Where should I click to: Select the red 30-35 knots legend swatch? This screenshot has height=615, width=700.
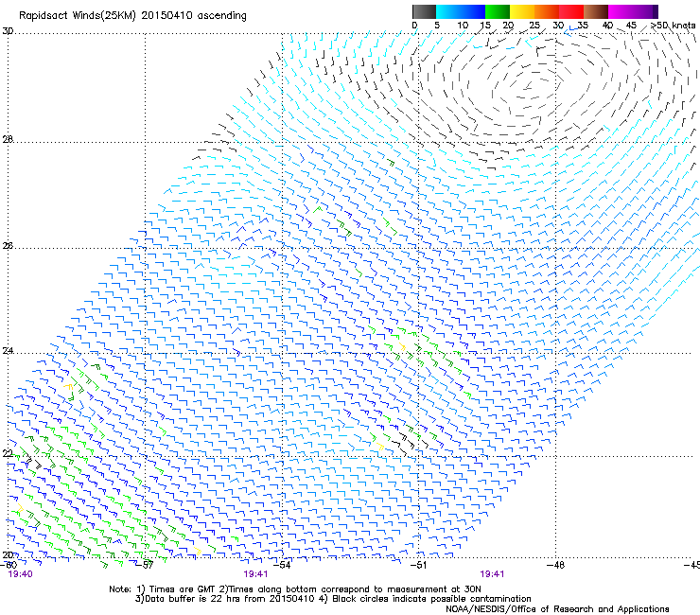click(x=571, y=11)
